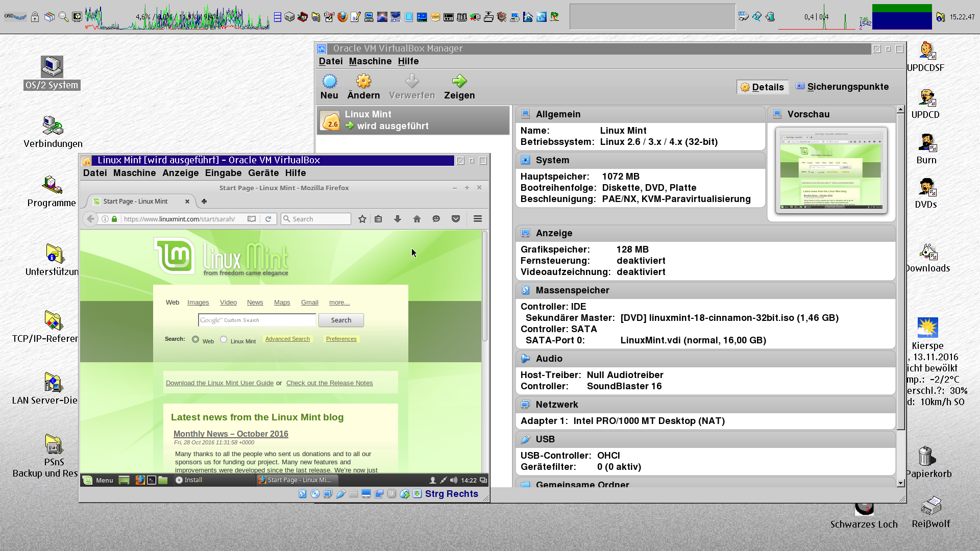Click the Google Custom Search input field

pos(257,320)
